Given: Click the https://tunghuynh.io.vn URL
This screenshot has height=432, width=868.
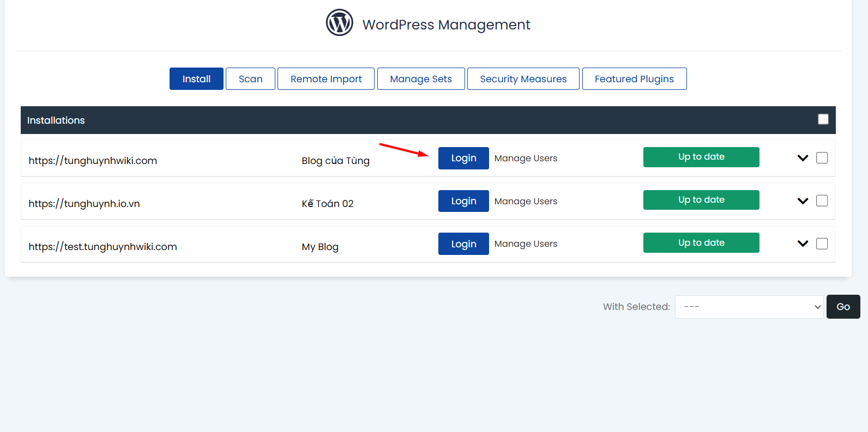Looking at the screenshot, I should [84, 204].
